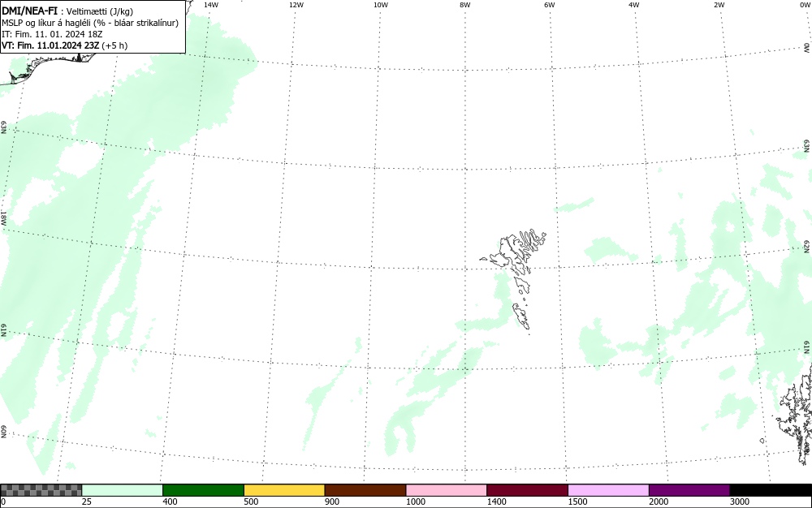Click the '1400' legend value
812x508 pixels.
(497, 502)
